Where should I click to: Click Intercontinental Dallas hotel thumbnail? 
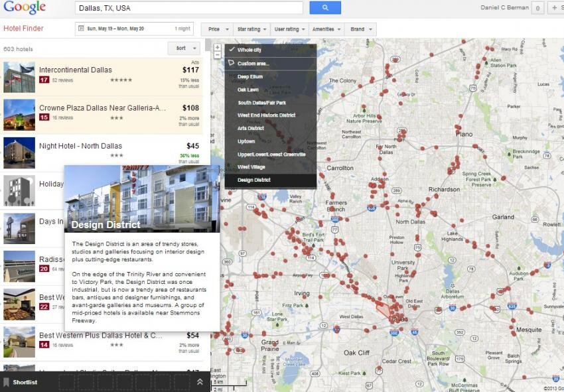point(19,78)
